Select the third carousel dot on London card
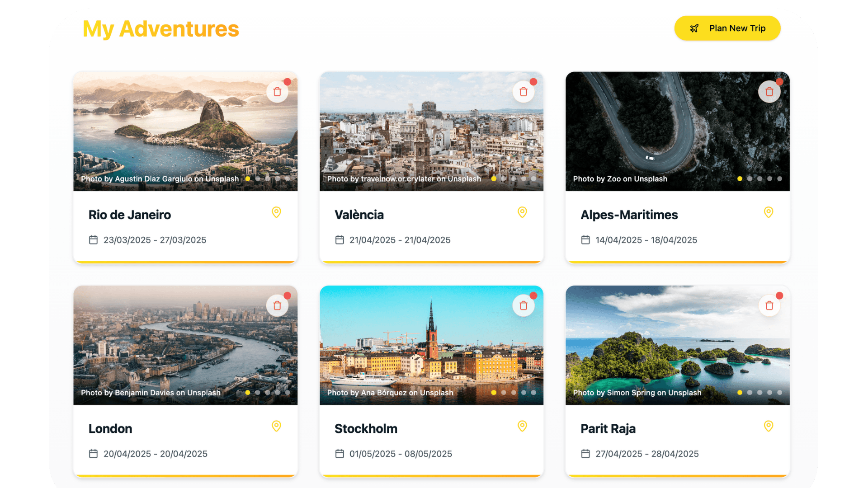 tap(268, 393)
